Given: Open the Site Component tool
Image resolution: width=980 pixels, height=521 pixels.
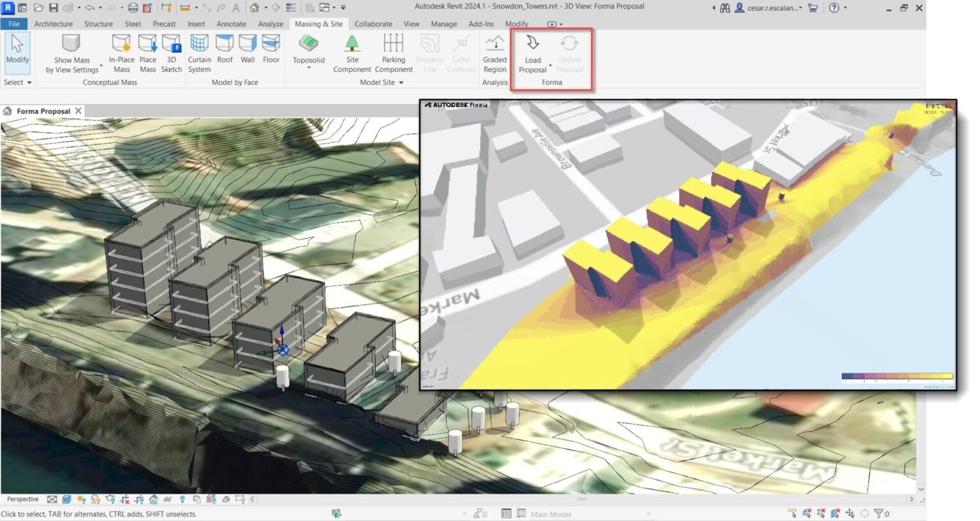Looking at the screenshot, I should click(x=352, y=52).
